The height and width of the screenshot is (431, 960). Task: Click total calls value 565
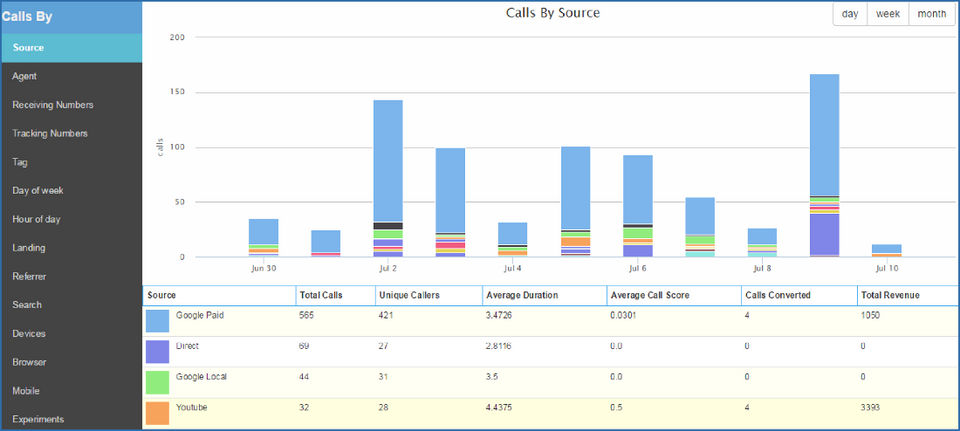pyautogui.click(x=306, y=315)
